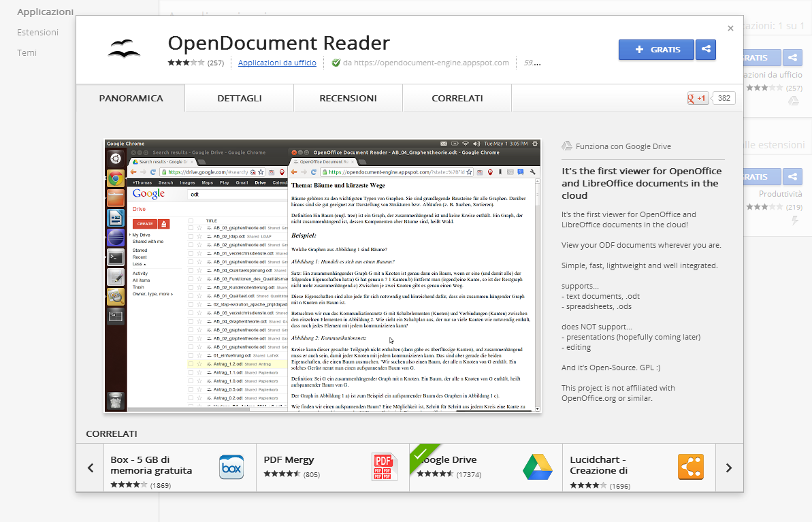Click the 382 plus-one count bubble
This screenshot has height=522, width=812.
pos(724,98)
